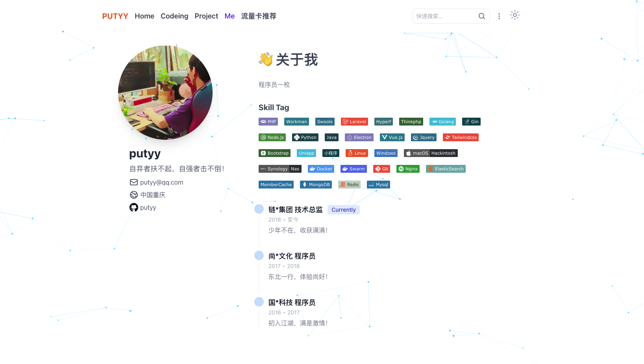Click the Bootstrap skill badge

pyautogui.click(x=274, y=153)
